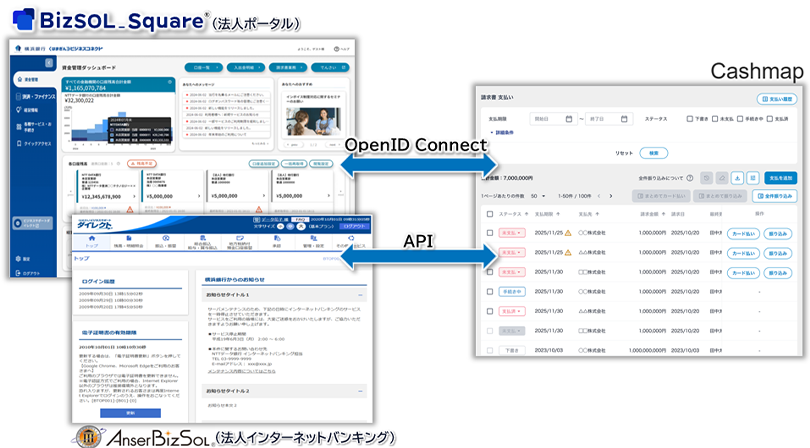Expand the 詳細条件 section
Screen dimensions: 810x448
500,133
